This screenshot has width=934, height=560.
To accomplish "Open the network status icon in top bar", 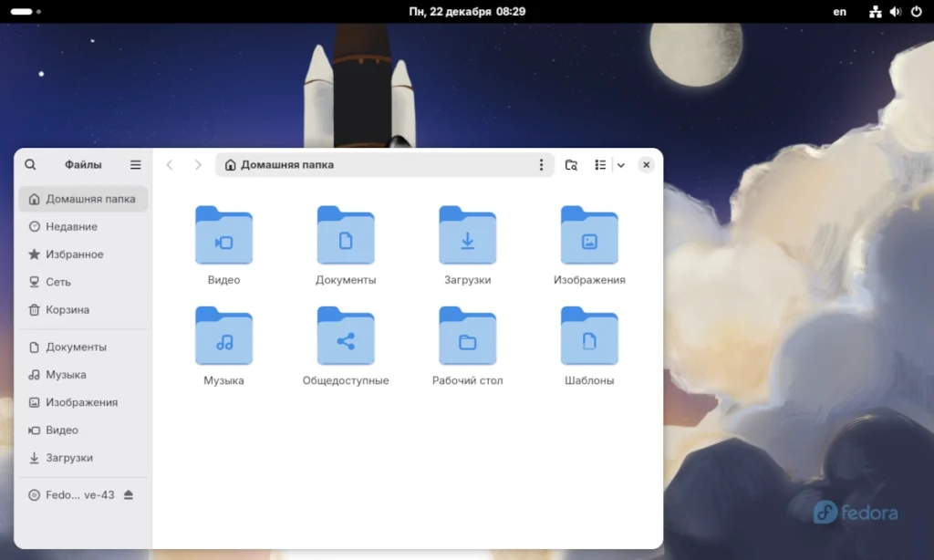I will pos(875,11).
